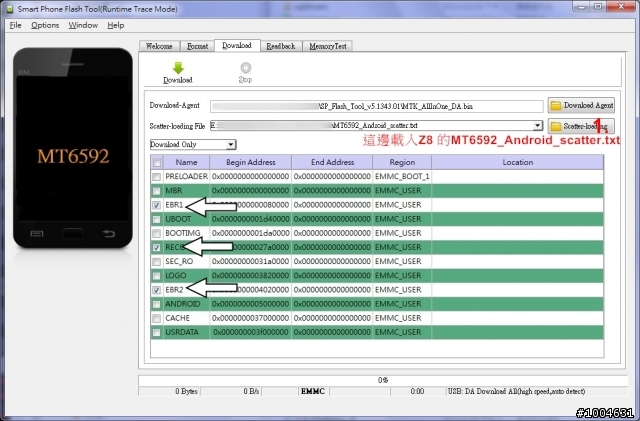Check the USRDATA checkbox
Screen dimensions: 640x421
pyautogui.click(x=157, y=332)
